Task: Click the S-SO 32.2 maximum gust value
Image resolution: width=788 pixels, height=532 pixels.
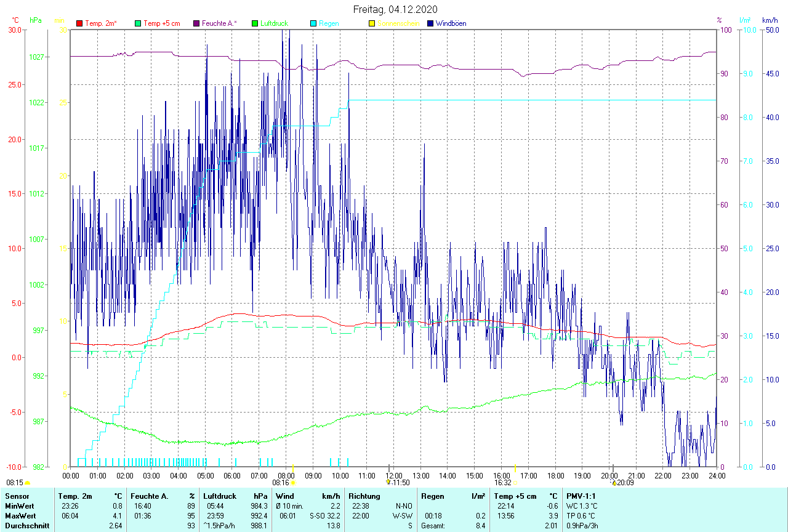Action: click(x=324, y=515)
